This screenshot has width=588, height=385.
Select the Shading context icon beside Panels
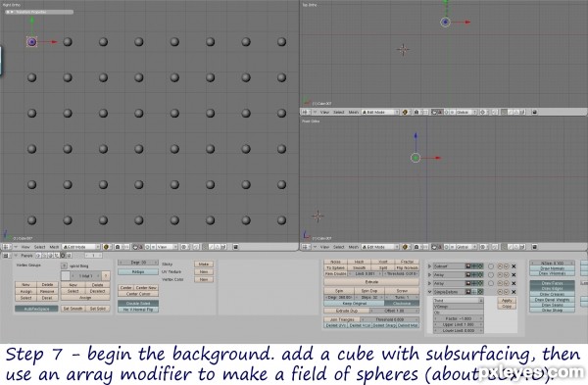[x=50, y=256]
